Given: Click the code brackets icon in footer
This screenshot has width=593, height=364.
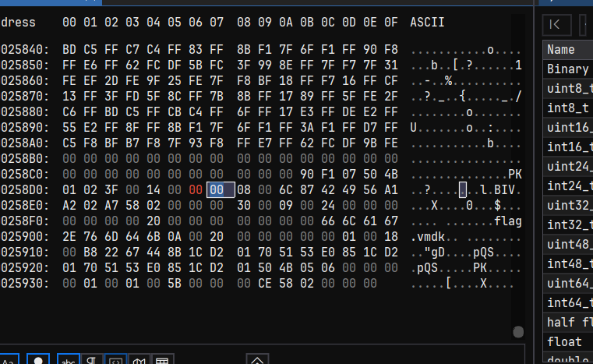Looking at the screenshot, I should 115,359.
